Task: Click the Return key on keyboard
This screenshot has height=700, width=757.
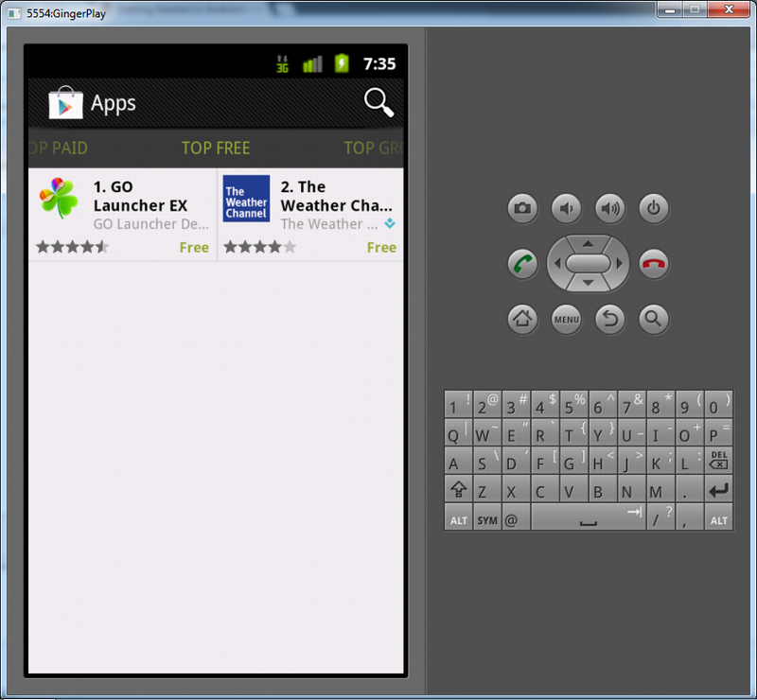Action: (x=719, y=488)
